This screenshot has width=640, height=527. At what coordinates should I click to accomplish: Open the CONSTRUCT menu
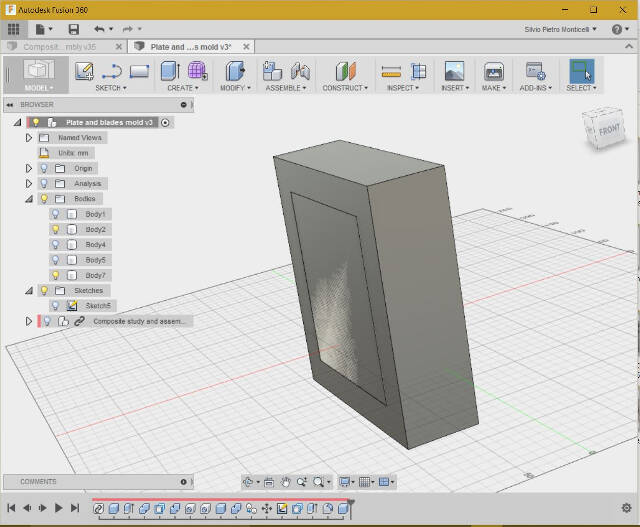coord(345,88)
